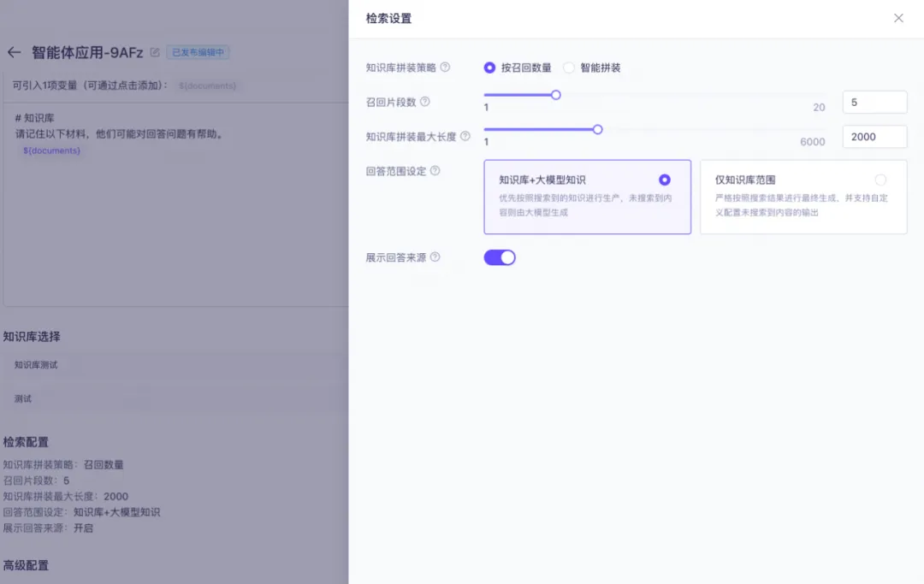Click the 召回片段数 slider handle
924x584 pixels.
pos(556,95)
